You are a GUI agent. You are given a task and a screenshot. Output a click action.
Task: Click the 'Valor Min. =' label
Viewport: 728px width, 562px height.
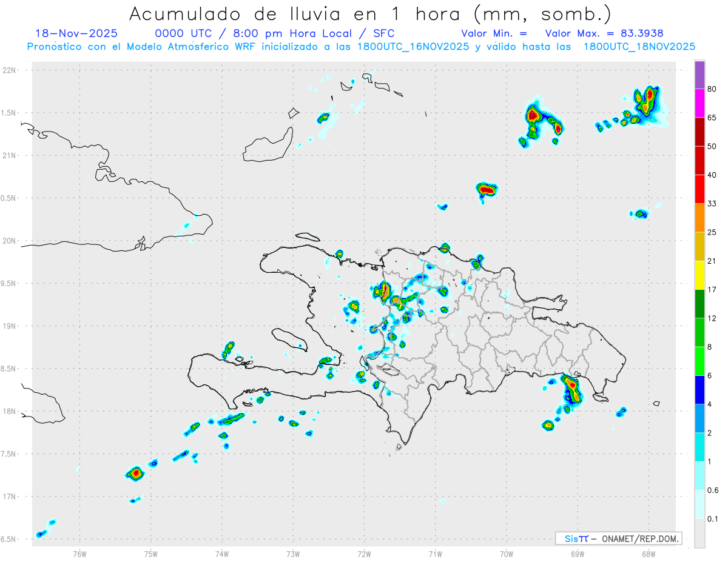tap(494, 33)
